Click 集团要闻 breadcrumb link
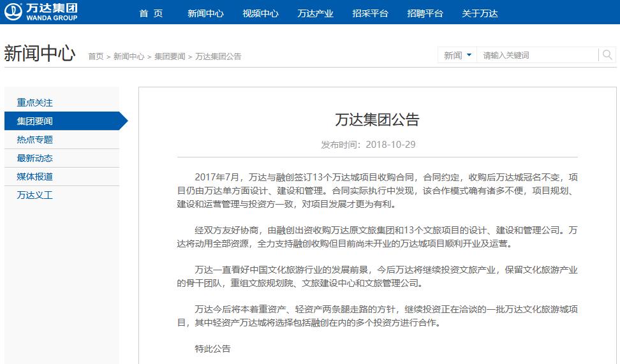 pyautogui.click(x=170, y=57)
